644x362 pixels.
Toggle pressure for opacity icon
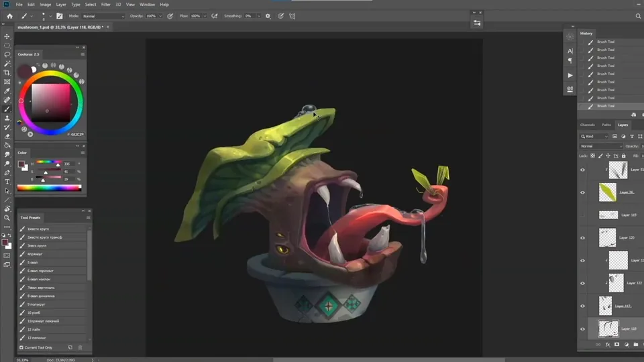click(170, 16)
